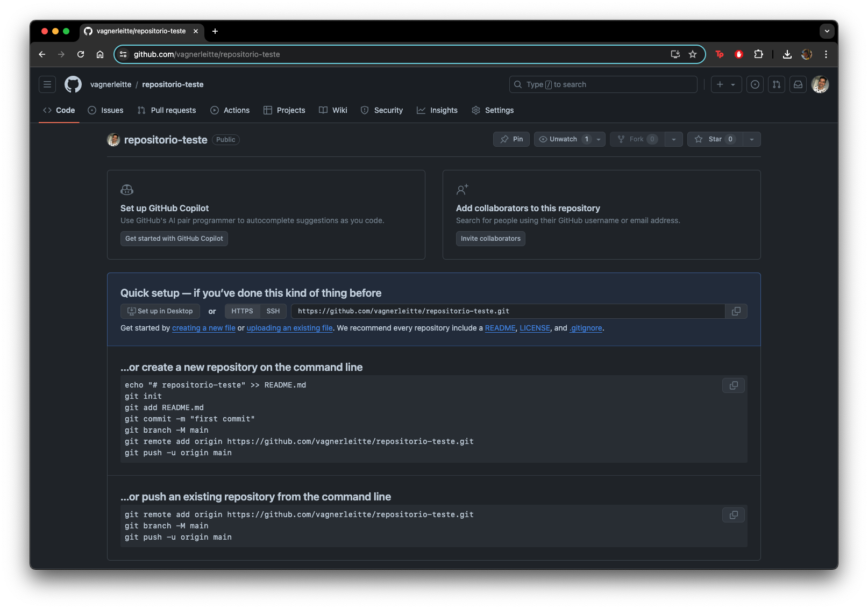The image size is (868, 609).
Task: Switch the clone URL to SSH
Action: pyautogui.click(x=273, y=311)
